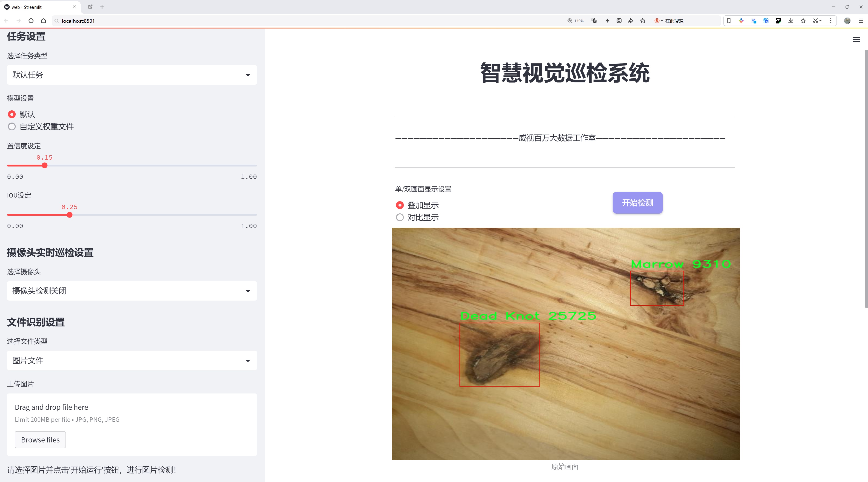Open the scissors screenshot tool dropdown
This screenshot has width=868, height=482.
817,21
